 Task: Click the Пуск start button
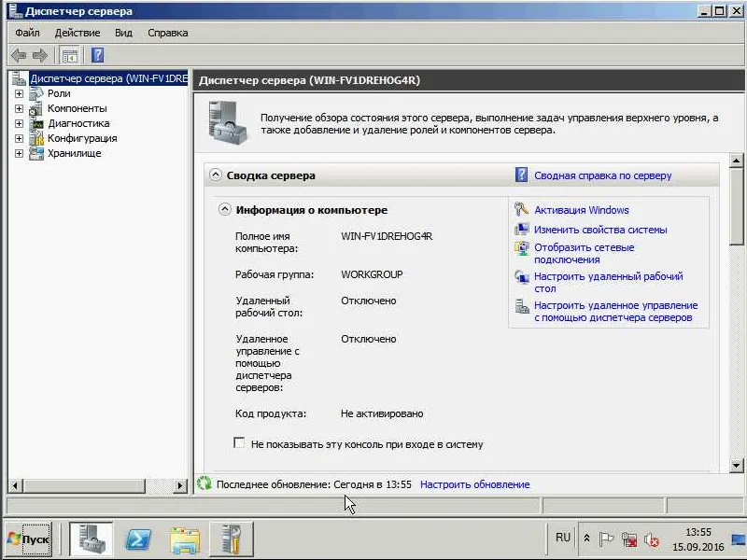28,539
